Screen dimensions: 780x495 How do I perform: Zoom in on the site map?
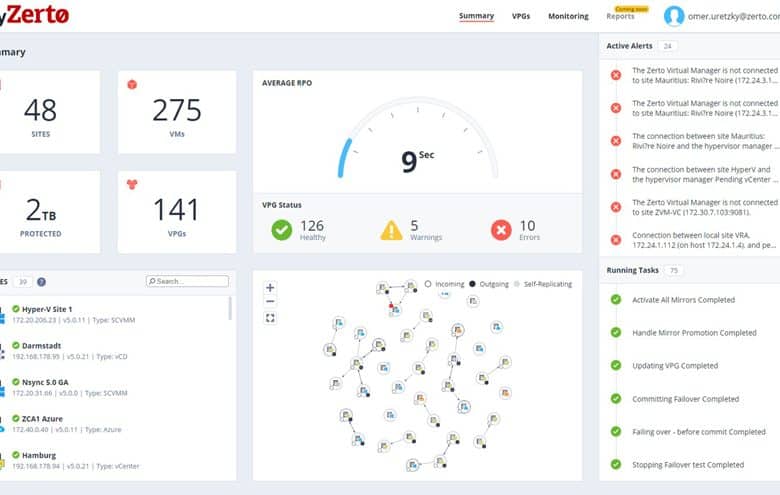point(270,288)
